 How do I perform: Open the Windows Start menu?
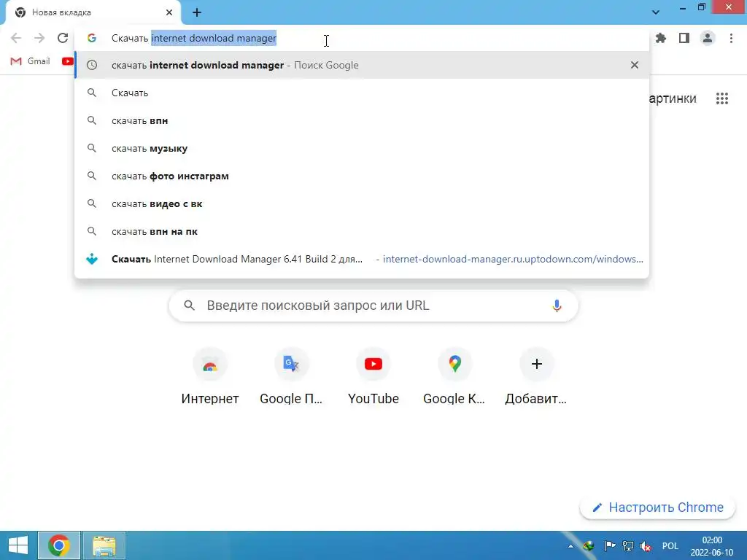(18, 545)
